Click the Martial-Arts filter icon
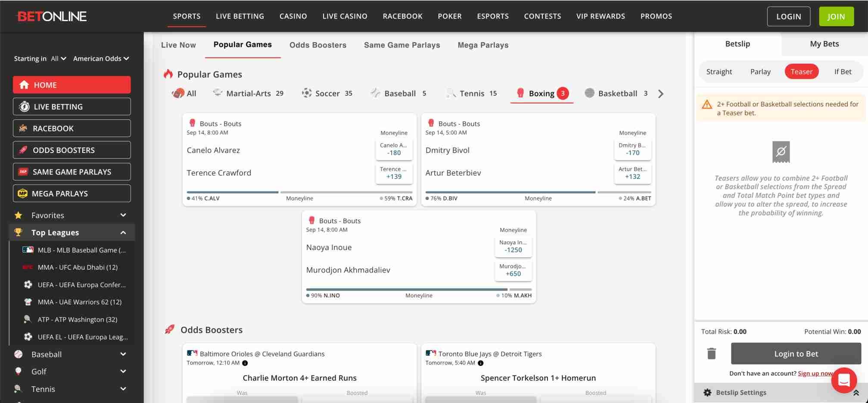The height and width of the screenshot is (403, 868). 218,93
